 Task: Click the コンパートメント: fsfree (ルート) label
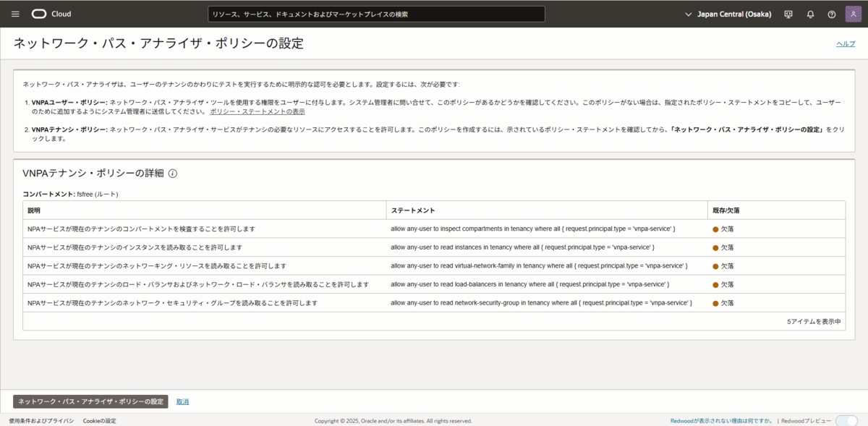[70, 194]
